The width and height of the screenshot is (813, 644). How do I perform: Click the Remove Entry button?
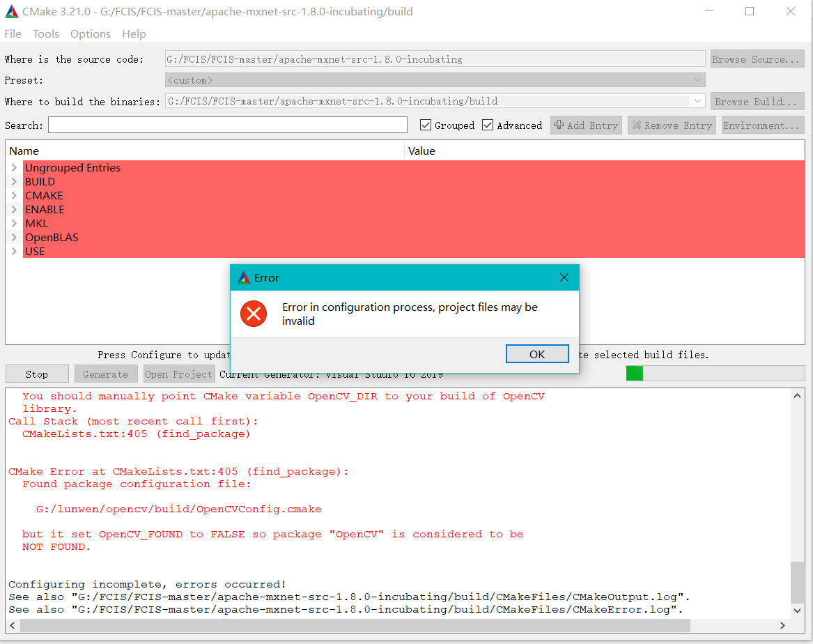click(672, 125)
